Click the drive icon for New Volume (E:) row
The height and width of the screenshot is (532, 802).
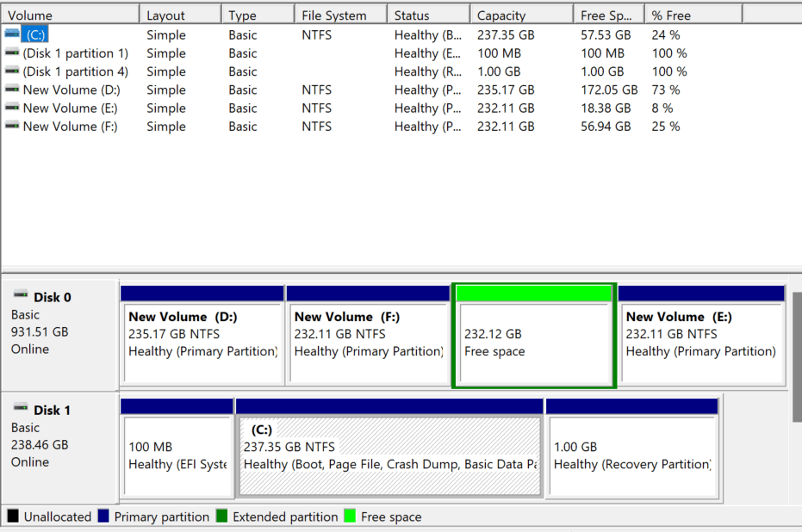(x=12, y=108)
